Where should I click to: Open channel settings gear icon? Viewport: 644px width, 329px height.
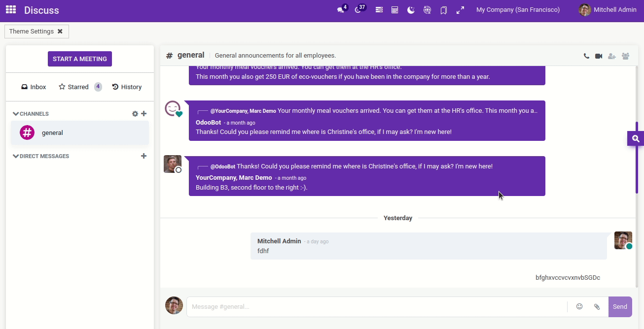135,114
